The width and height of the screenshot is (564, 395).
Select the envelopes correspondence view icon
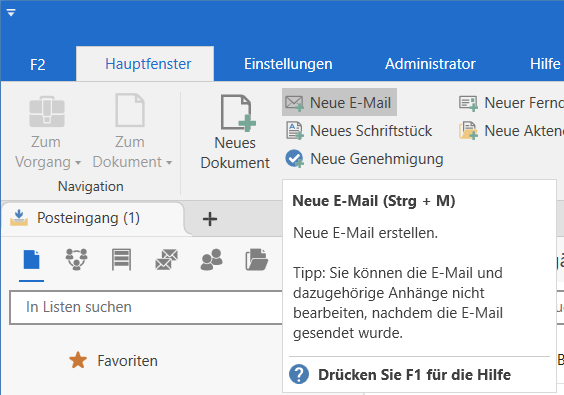tap(166, 259)
